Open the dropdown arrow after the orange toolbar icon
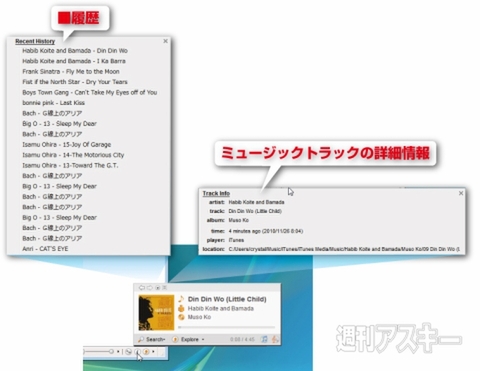 [153, 352]
